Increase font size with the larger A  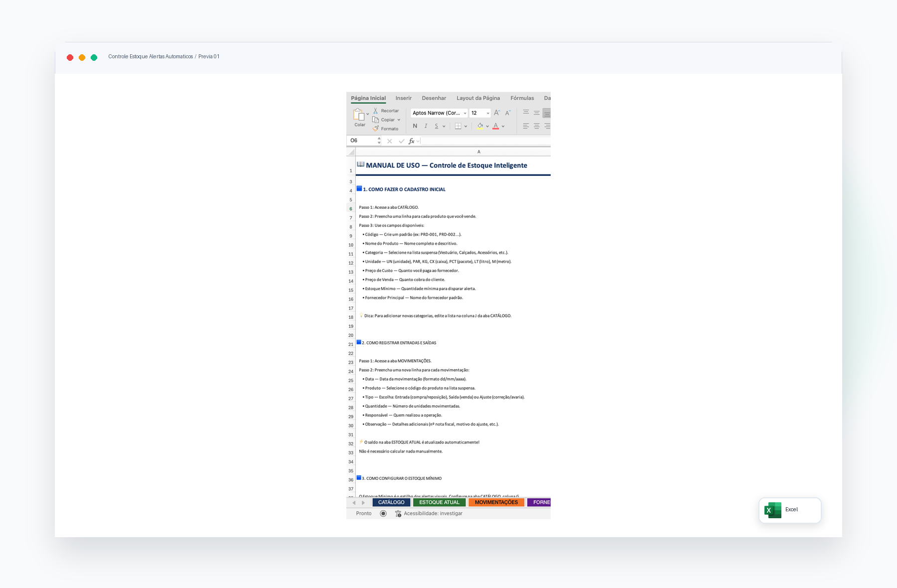click(x=497, y=113)
